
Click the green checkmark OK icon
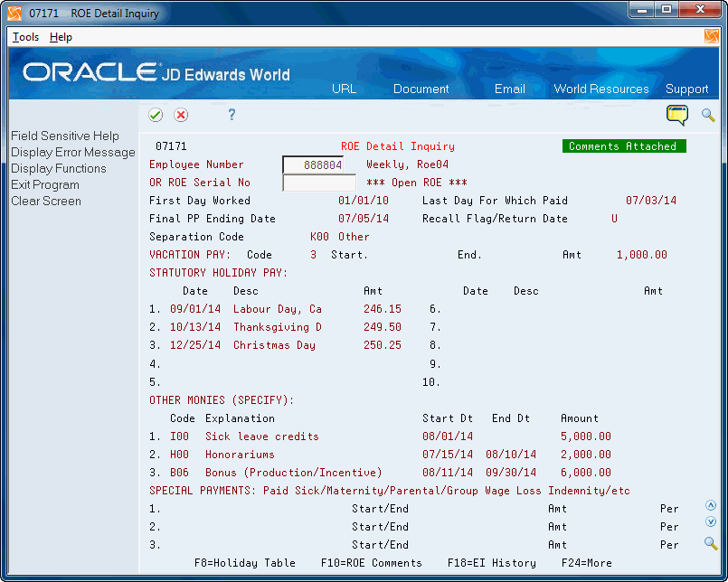[156, 115]
